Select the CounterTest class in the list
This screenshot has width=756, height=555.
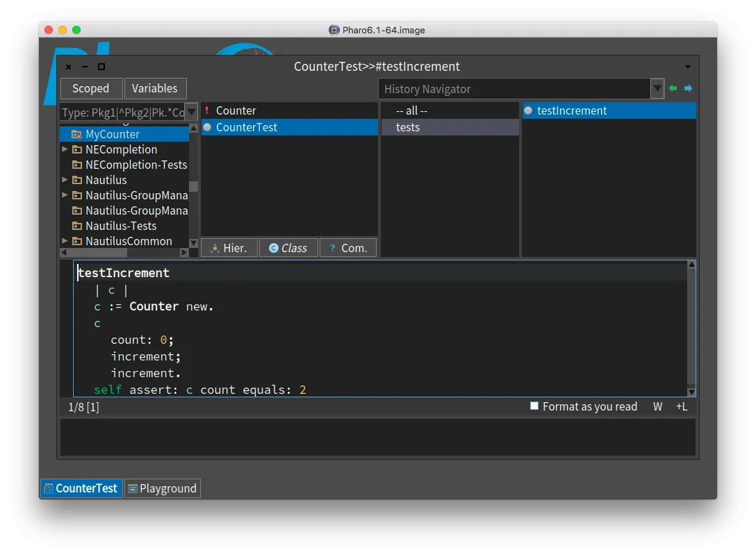[289, 127]
